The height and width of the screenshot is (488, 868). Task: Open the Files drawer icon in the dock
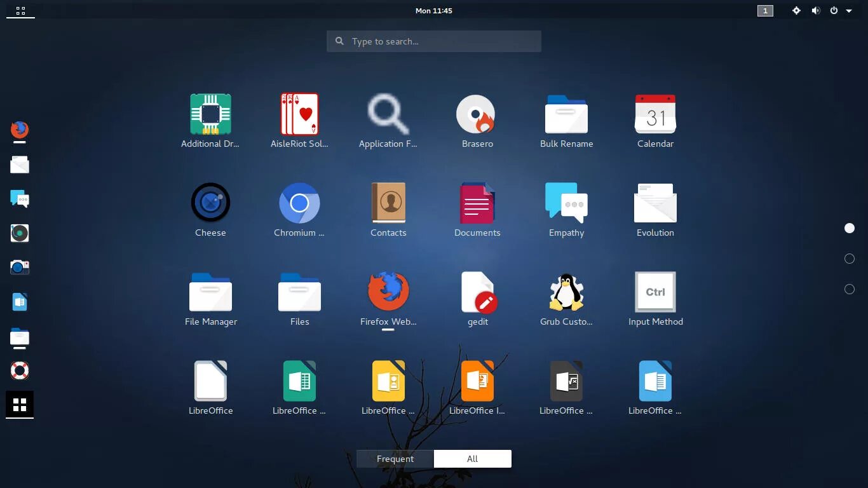coord(20,337)
